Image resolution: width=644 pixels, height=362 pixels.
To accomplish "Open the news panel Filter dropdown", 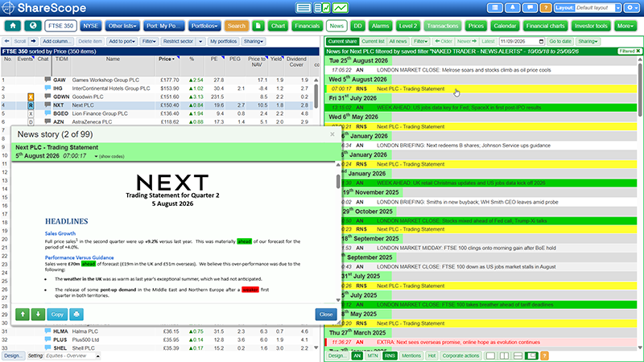I will click(420, 42).
